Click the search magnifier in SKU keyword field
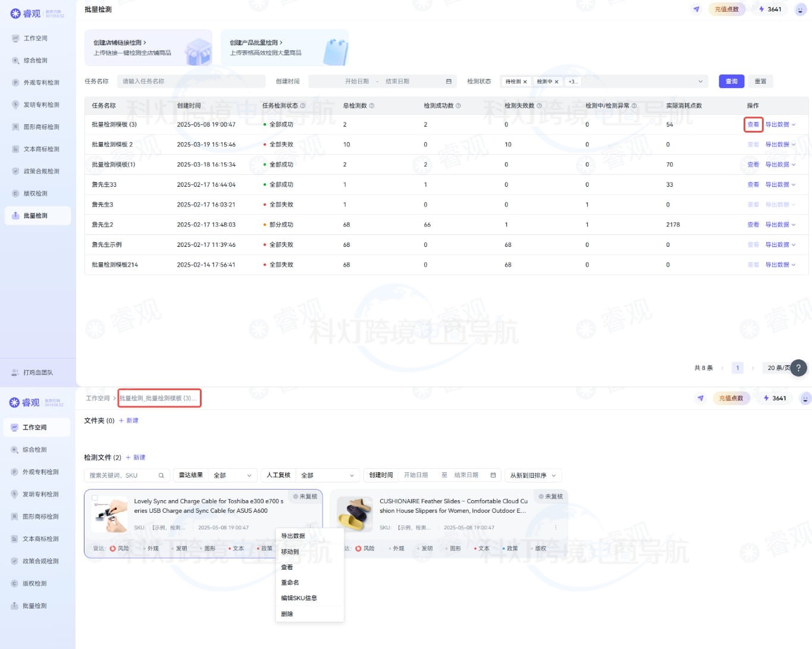This screenshot has height=649, width=812. pyautogui.click(x=161, y=475)
